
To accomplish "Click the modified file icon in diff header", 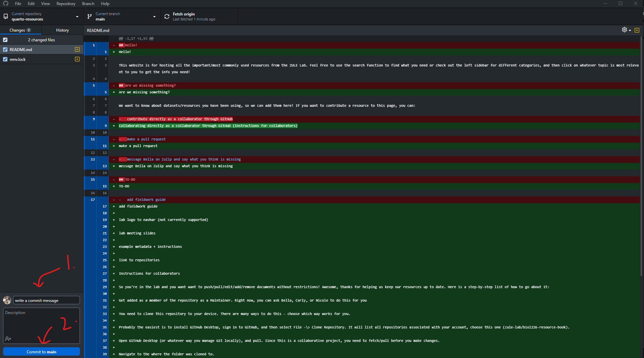I will pyautogui.click(x=637, y=30).
